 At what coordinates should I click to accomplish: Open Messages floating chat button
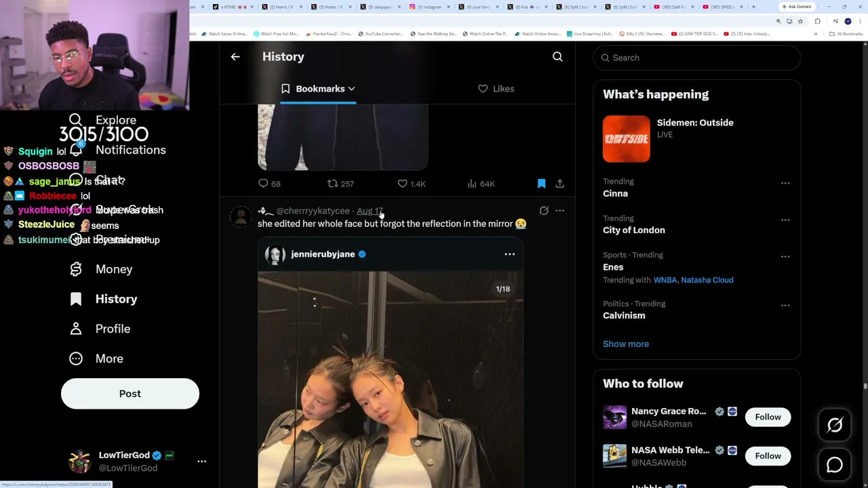coord(835,465)
